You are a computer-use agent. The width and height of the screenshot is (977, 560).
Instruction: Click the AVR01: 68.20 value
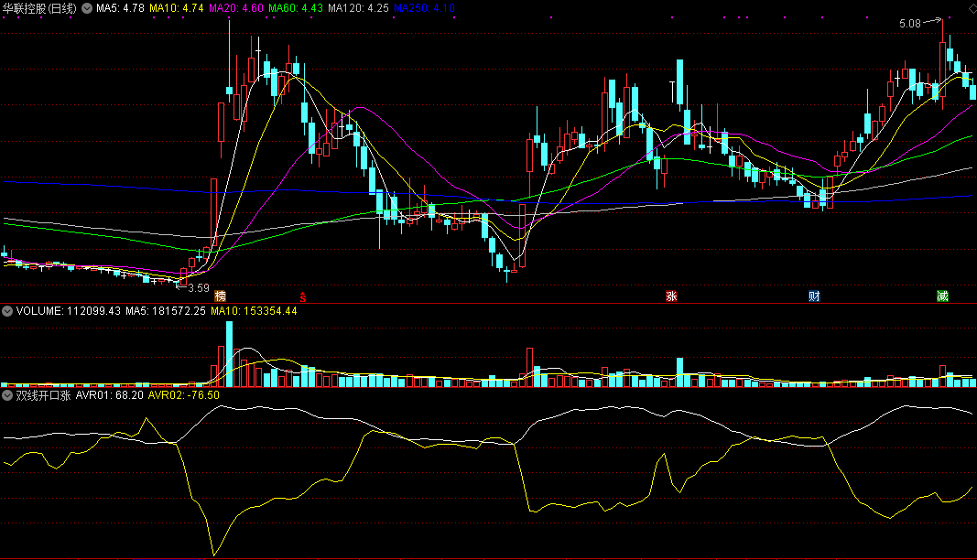110,395
